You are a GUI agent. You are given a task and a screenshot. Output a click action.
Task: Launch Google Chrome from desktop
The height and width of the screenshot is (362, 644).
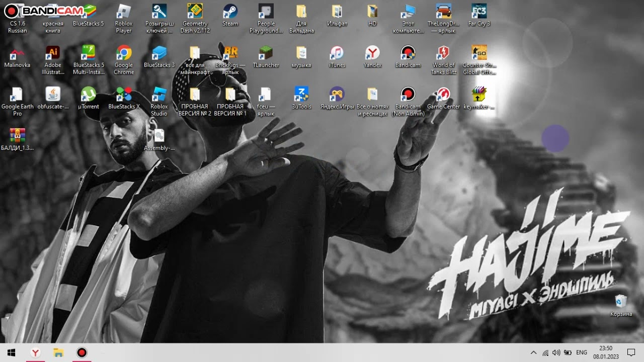click(x=124, y=60)
